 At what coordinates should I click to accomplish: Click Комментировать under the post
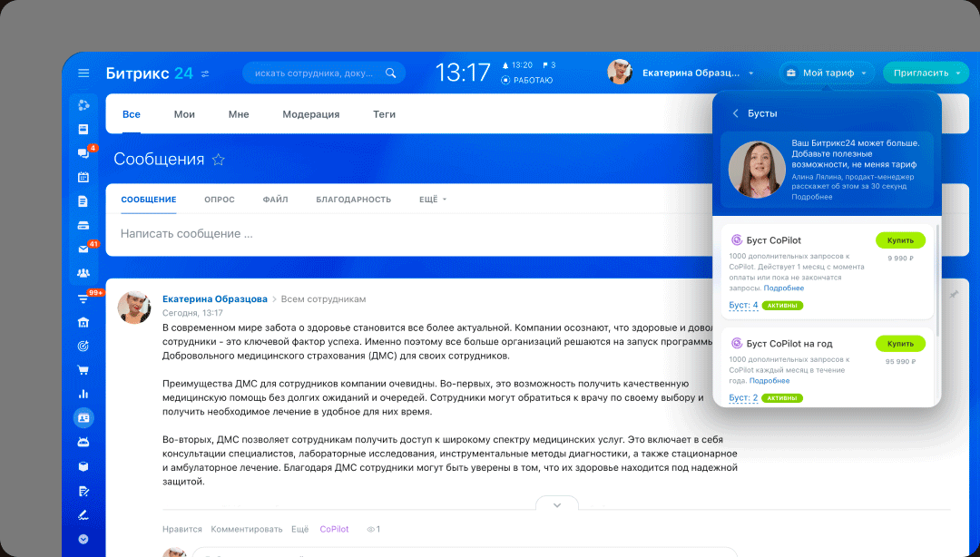(246, 529)
